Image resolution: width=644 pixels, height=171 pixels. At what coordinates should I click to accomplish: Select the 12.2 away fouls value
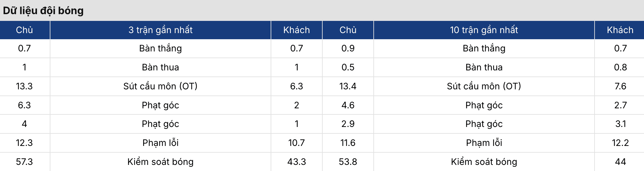pos(620,143)
